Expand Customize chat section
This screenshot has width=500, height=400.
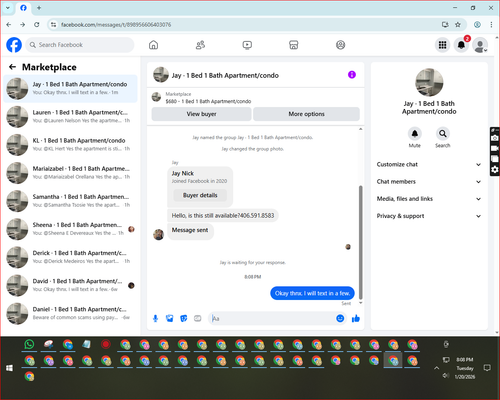429,164
